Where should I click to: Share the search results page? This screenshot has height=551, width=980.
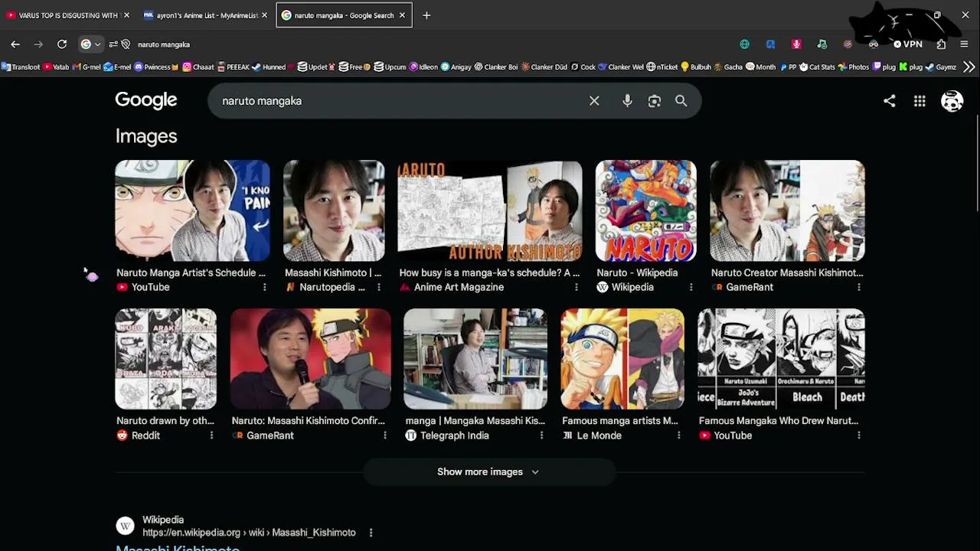pyautogui.click(x=889, y=101)
